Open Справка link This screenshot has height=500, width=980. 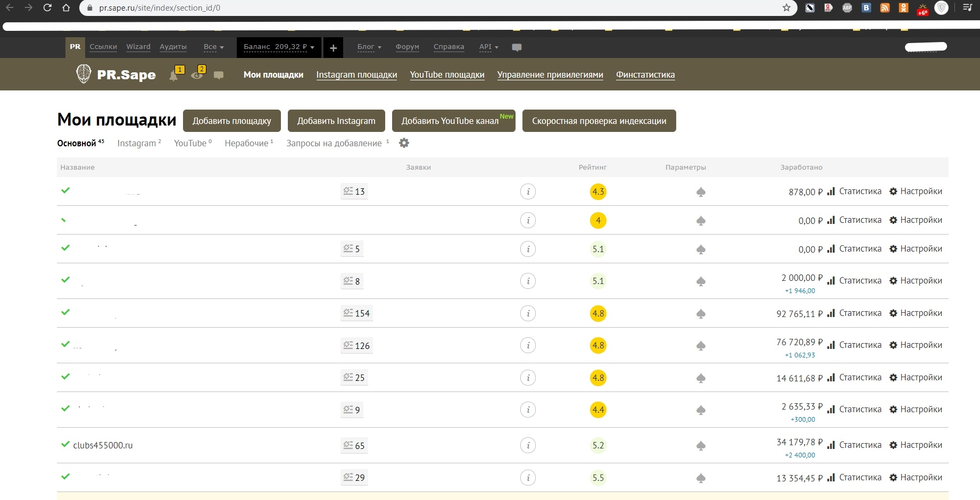(449, 47)
